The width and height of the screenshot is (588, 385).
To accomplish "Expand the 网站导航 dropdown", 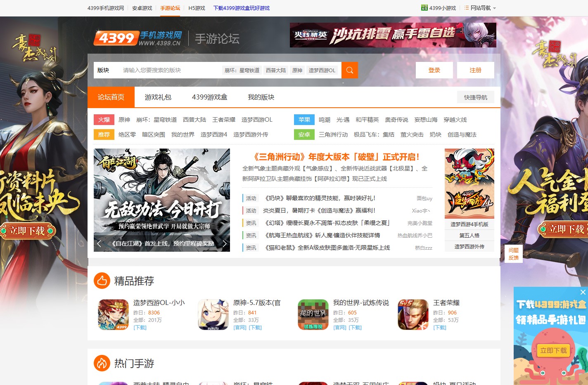I will point(480,8).
